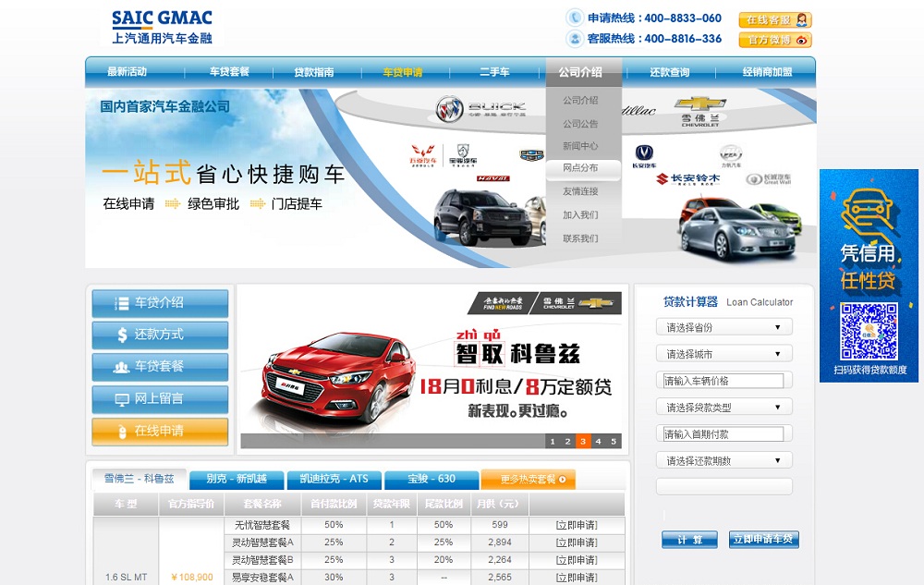Screen dimensions: 924x585
Task: Click orange 在线申请 sidebar button
Action: point(160,432)
